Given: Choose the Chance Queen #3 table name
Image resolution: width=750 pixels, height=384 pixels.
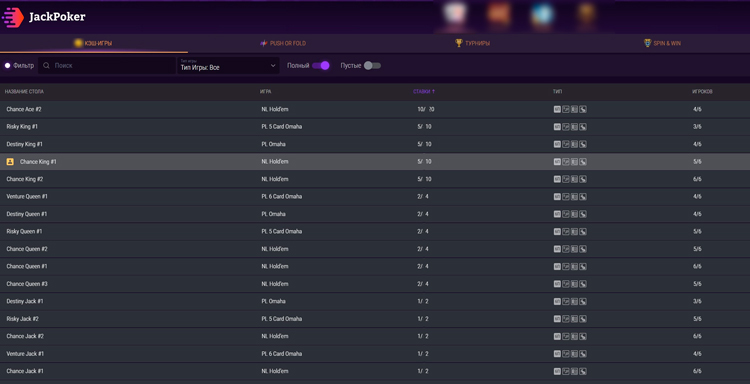Looking at the screenshot, I should point(27,284).
